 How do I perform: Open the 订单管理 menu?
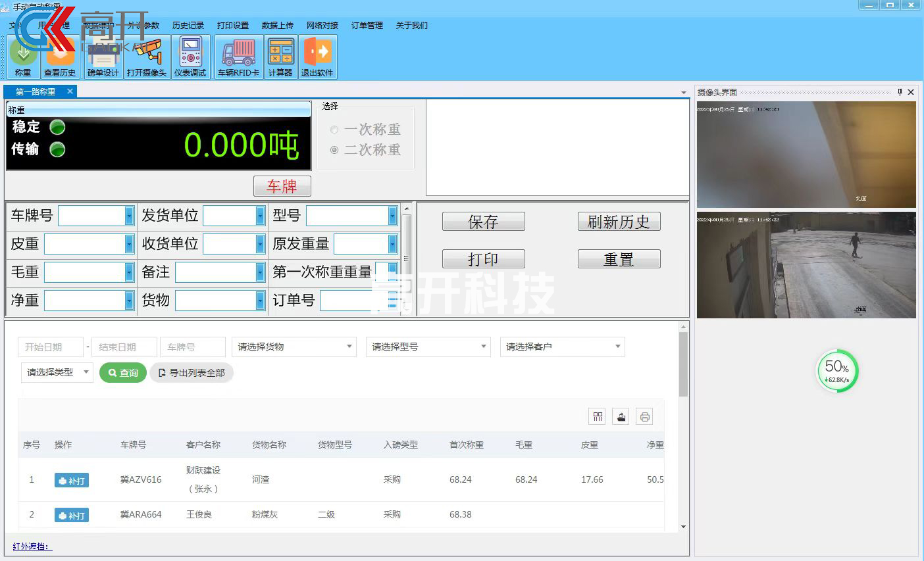pos(367,26)
